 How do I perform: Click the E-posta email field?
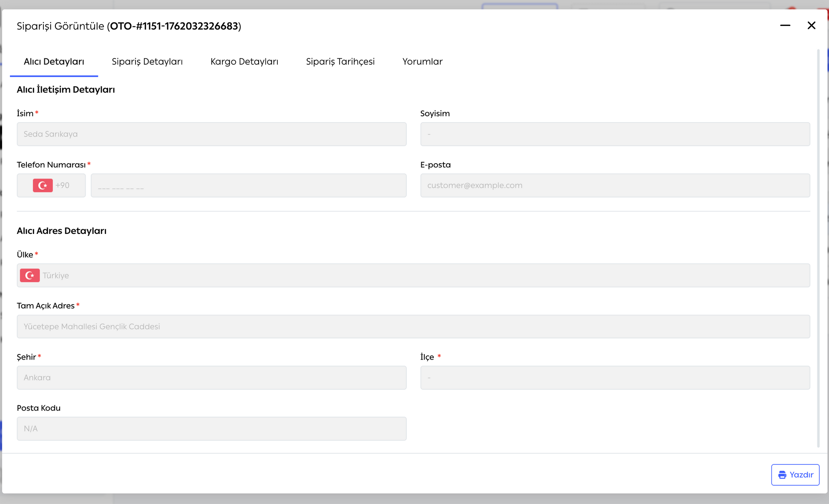tap(615, 185)
